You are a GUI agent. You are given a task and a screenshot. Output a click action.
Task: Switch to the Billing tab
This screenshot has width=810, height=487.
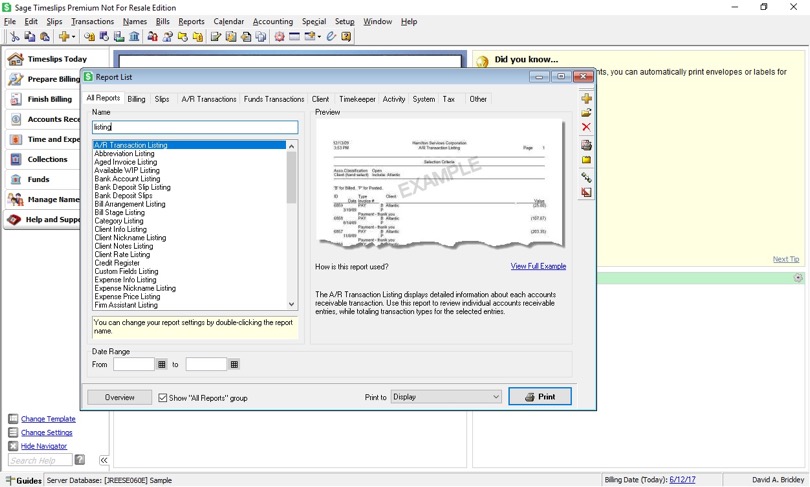[136, 99]
